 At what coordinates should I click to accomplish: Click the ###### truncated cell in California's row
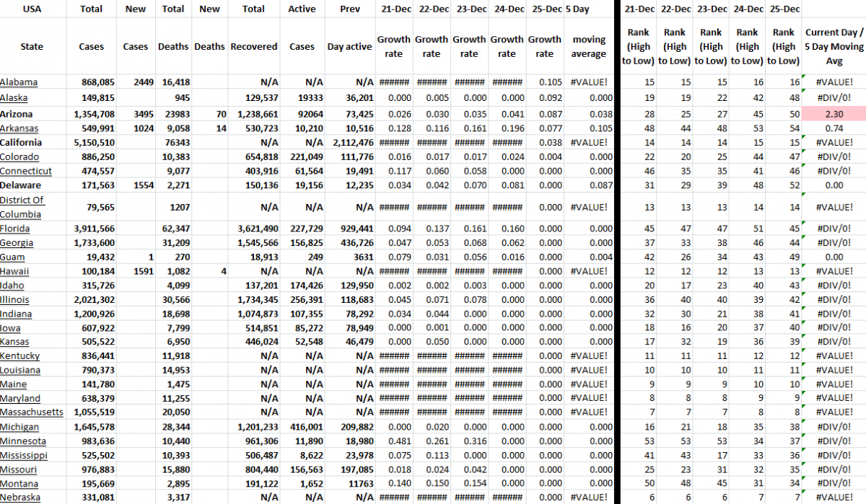point(392,142)
